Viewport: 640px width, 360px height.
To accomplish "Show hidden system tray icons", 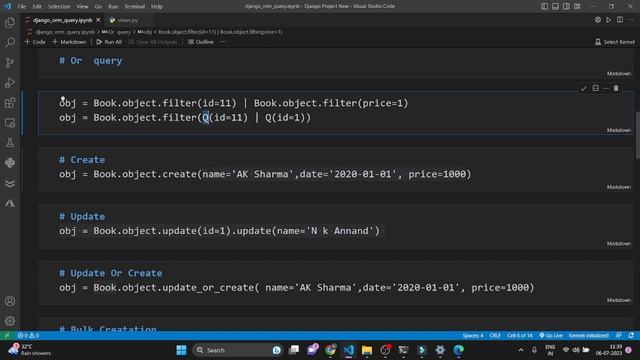I will tap(521, 350).
